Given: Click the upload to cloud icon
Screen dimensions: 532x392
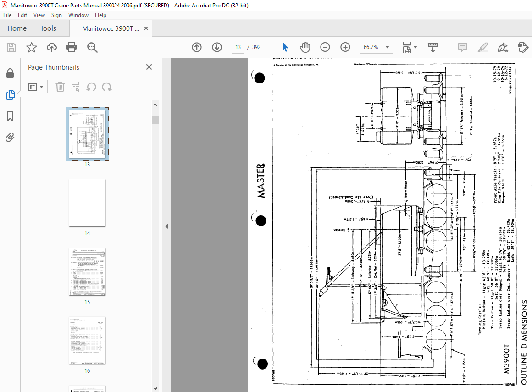Looking at the screenshot, I should (51, 47).
